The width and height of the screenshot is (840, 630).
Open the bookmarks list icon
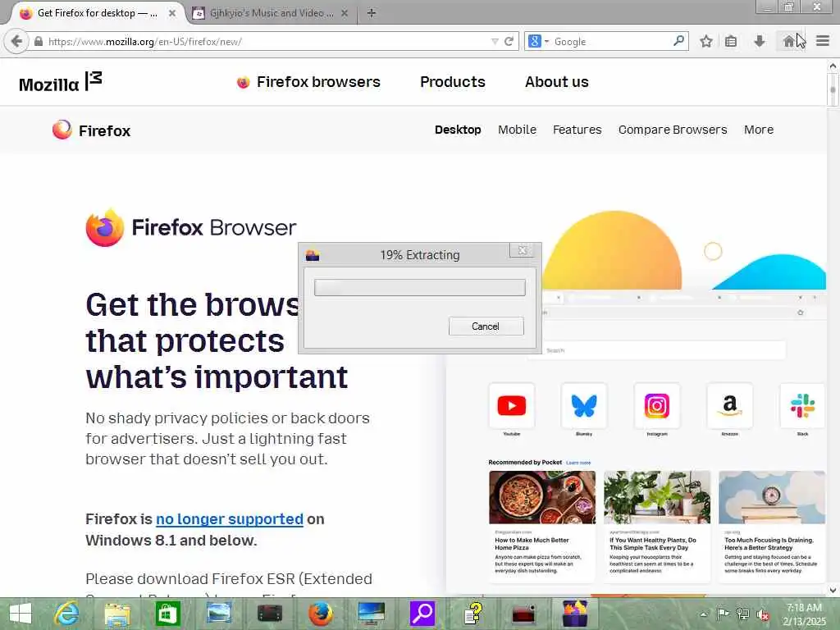tap(731, 41)
